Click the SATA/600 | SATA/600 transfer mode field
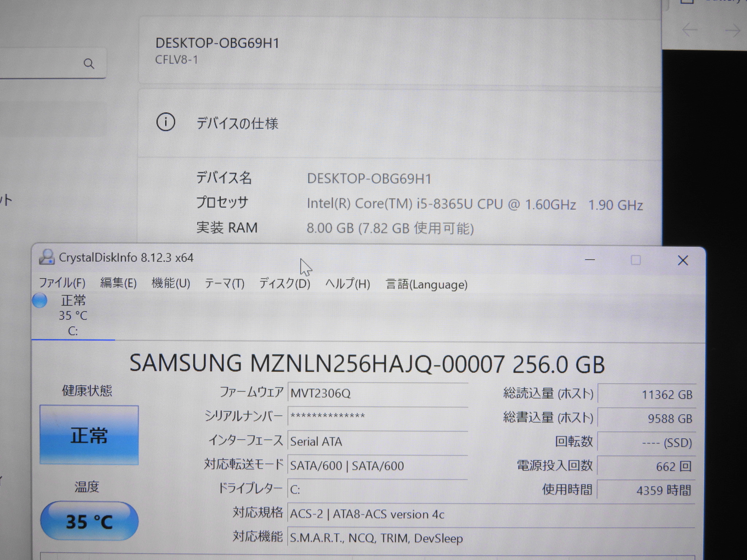Screen dimensions: 747x560 click(378, 466)
